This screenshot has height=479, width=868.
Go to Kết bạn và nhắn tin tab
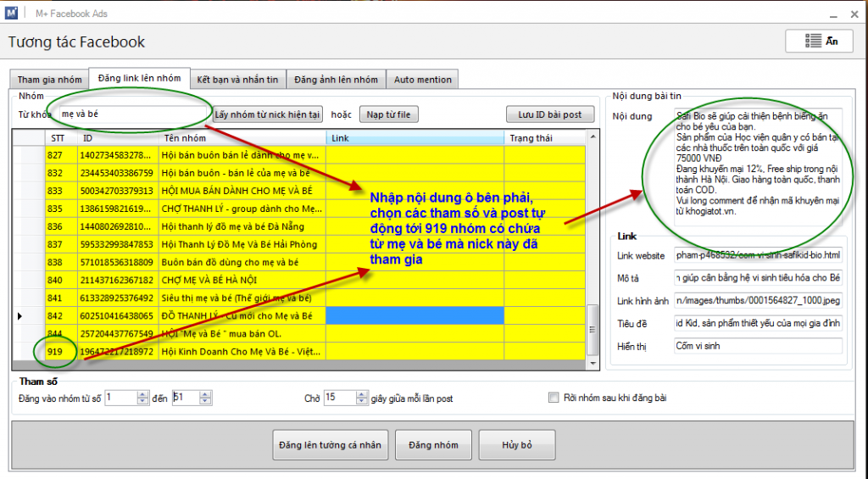coord(237,79)
